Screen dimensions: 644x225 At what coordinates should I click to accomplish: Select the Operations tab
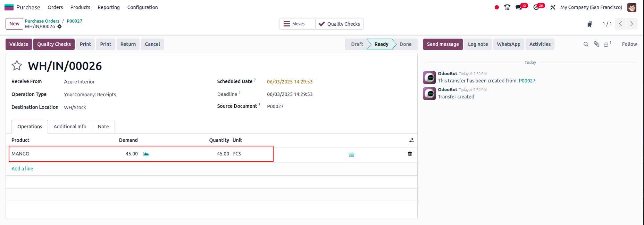[30, 127]
